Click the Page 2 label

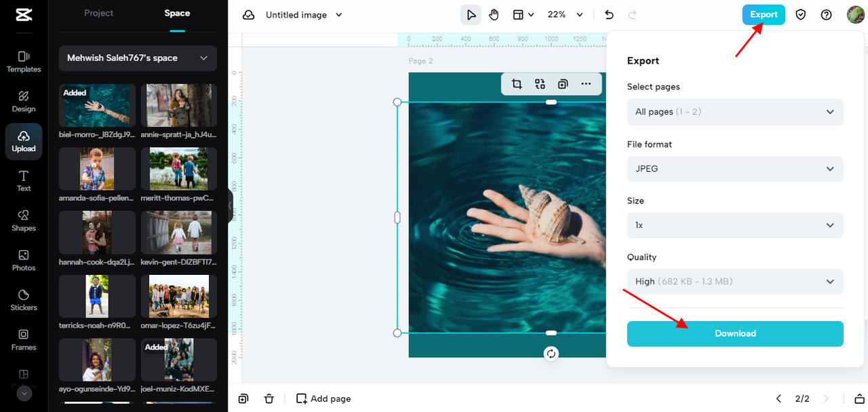(420, 61)
